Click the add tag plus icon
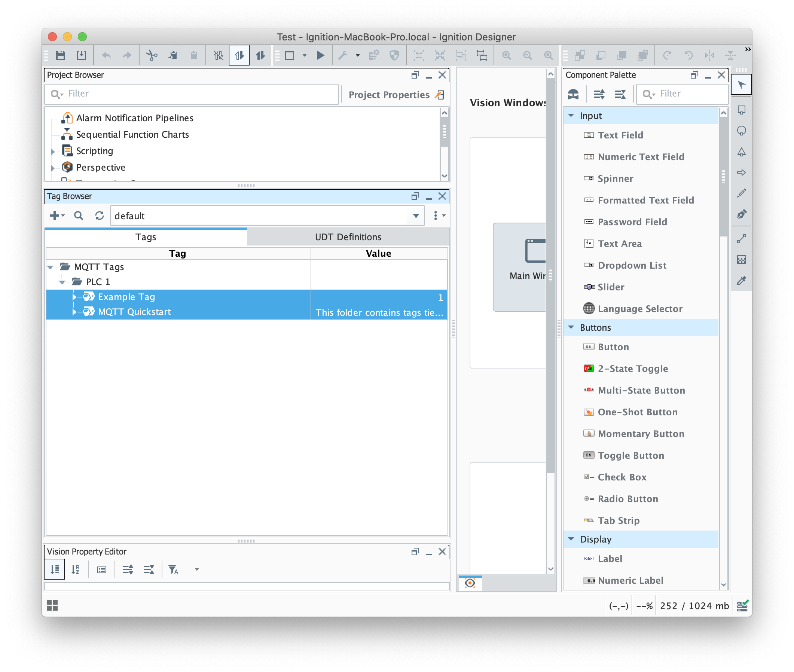The image size is (794, 672). [x=57, y=216]
